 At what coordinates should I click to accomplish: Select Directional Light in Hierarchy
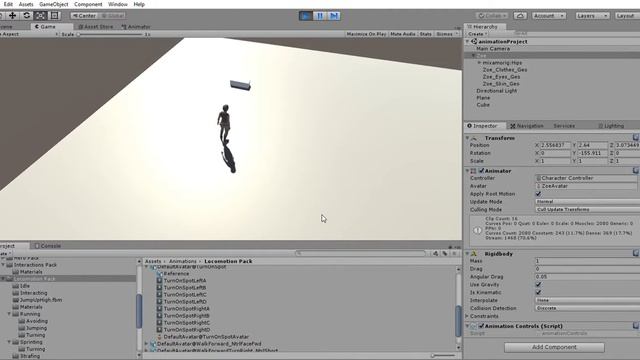click(496, 91)
